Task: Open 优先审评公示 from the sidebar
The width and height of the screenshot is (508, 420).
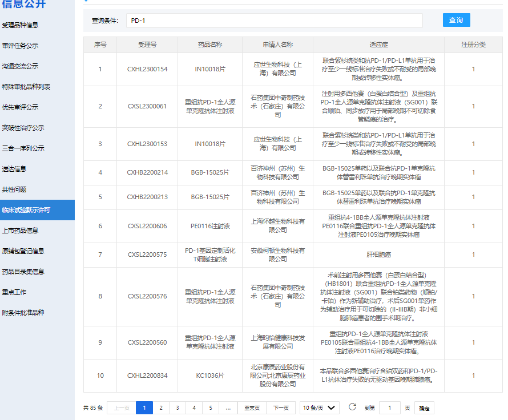Action: [x=20, y=107]
